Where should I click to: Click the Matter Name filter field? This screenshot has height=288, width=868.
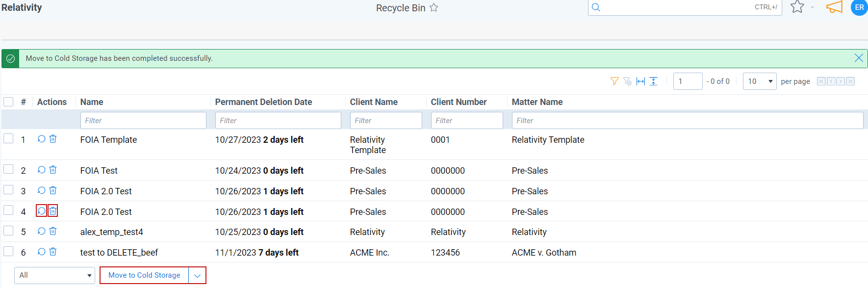point(688,121)
